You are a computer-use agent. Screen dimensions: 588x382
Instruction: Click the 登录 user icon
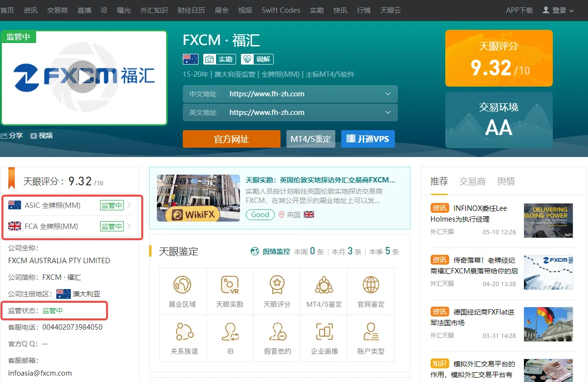(546, 10)
